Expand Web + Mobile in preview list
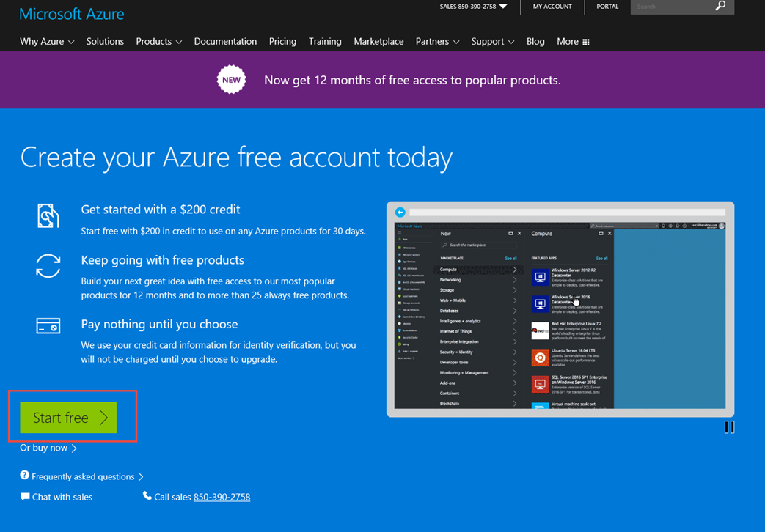This screenshot has width=765, height=532. pyautogui.click(x=478, y=300)
